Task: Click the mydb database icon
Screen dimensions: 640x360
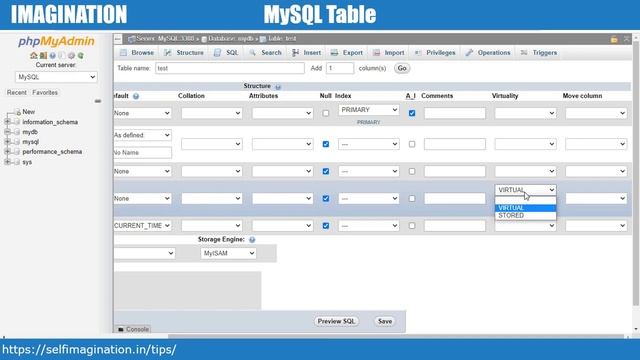Action: tap(17, 132)
